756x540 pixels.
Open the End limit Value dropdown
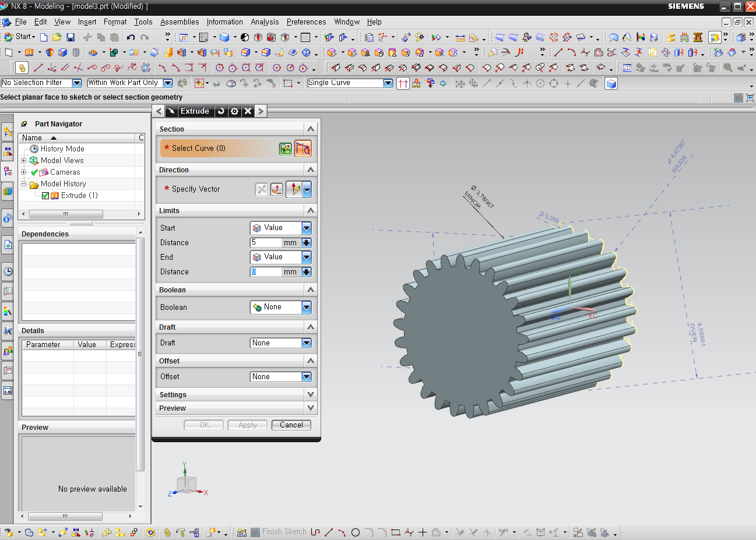click(x=307, y=257)
